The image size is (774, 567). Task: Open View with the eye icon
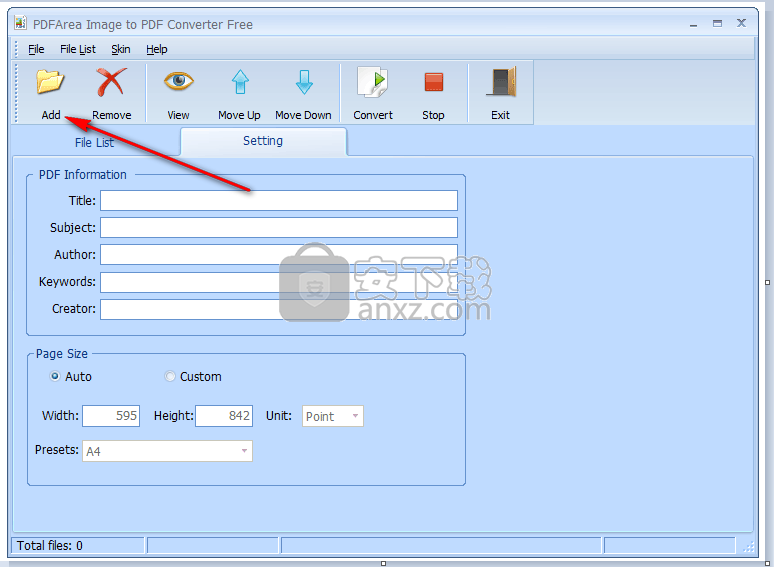coord(179,81)
